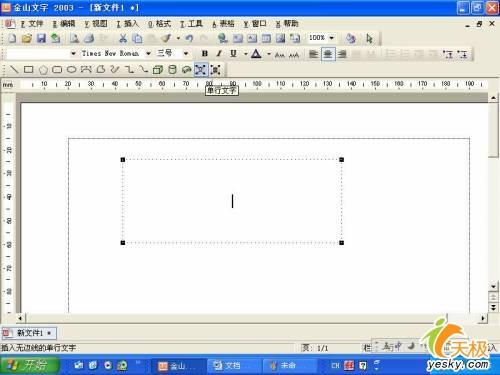This screenshot has height=375, width=500.
Task: Expand the Times New Roman font dropdown
Action: click(148, 53)
